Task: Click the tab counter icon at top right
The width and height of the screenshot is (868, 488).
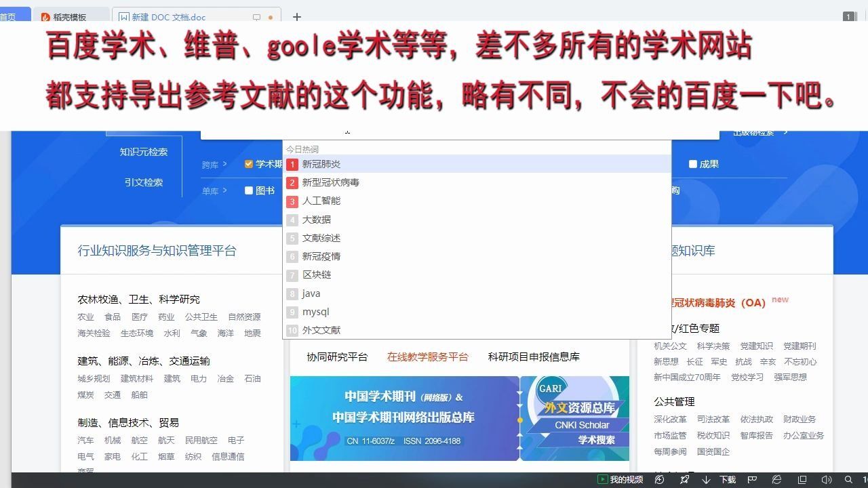Action: [x=848, y=17]
